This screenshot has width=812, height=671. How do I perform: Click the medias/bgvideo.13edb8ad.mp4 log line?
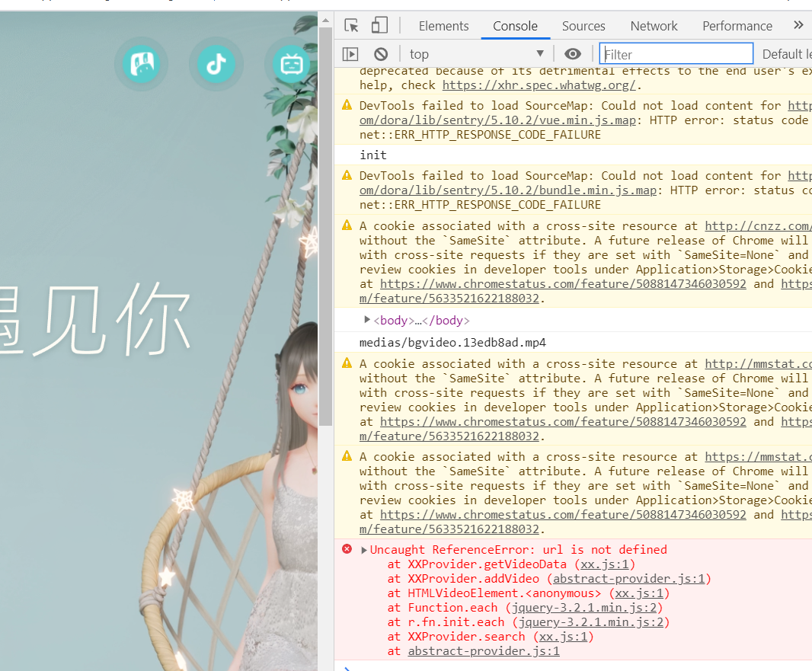click(452, 342)
